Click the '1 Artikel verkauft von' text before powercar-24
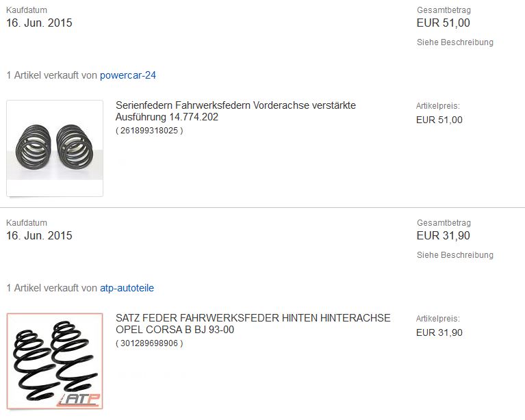This screenshot has height=420, width=525. [x=52, y=75]
